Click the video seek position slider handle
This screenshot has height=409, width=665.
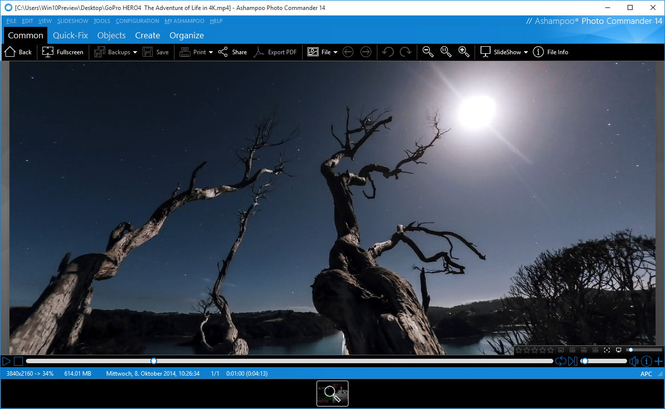154,361
